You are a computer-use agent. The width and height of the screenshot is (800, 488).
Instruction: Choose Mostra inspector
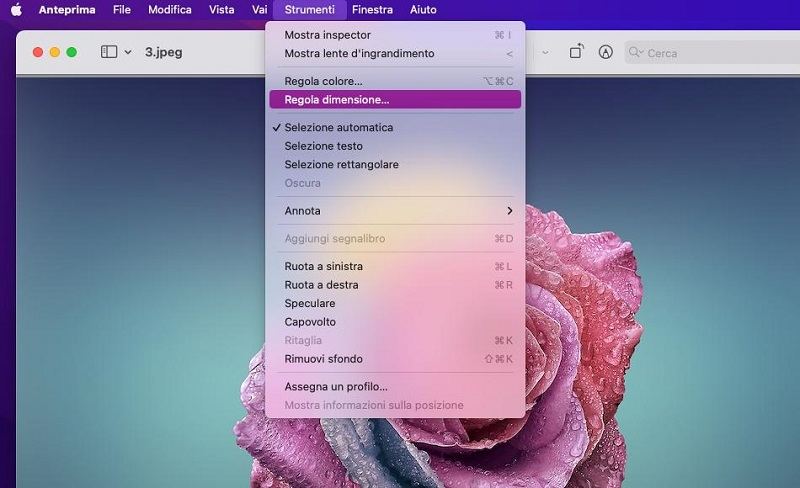tap(395, 35)
